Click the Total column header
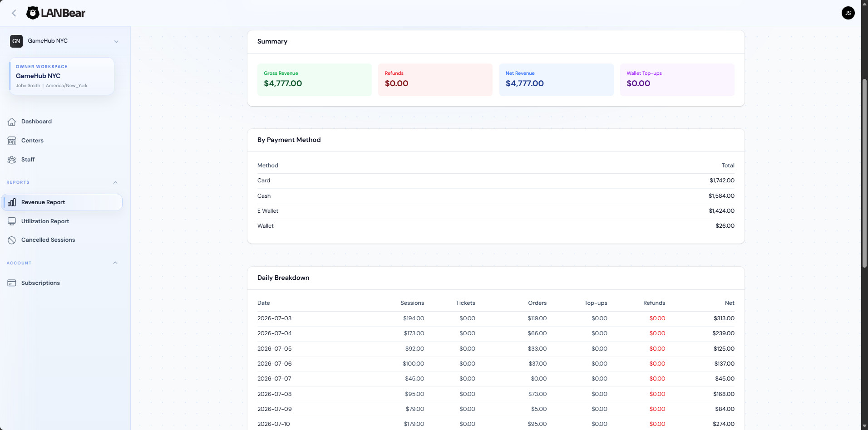 tap(728, 166)
